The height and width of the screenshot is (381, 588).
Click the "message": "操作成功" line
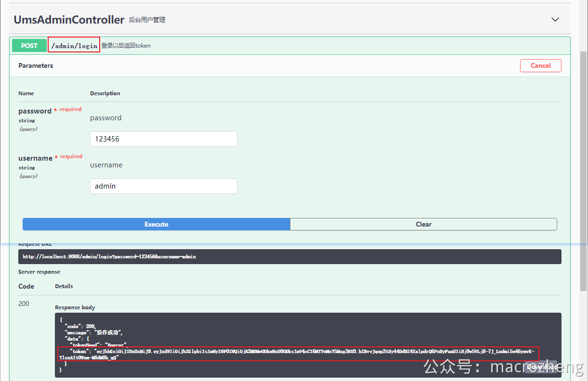click(x=94, y=332)
